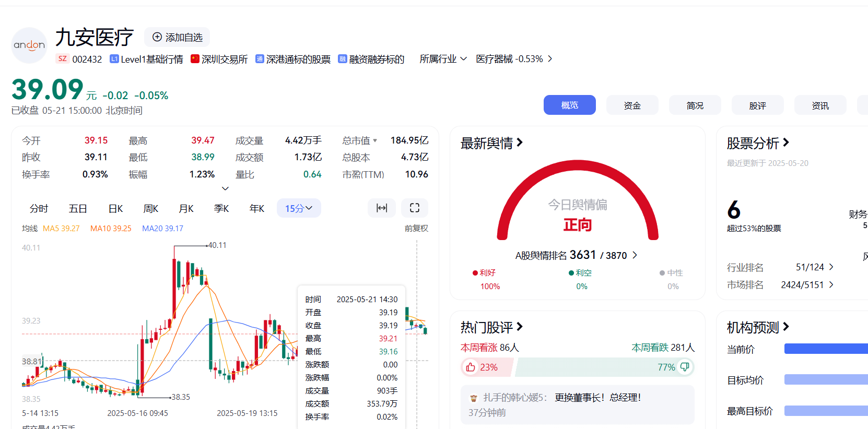Click the SZ market badge
This screenshot has width=868, height=429.
(x=63, y=59)
